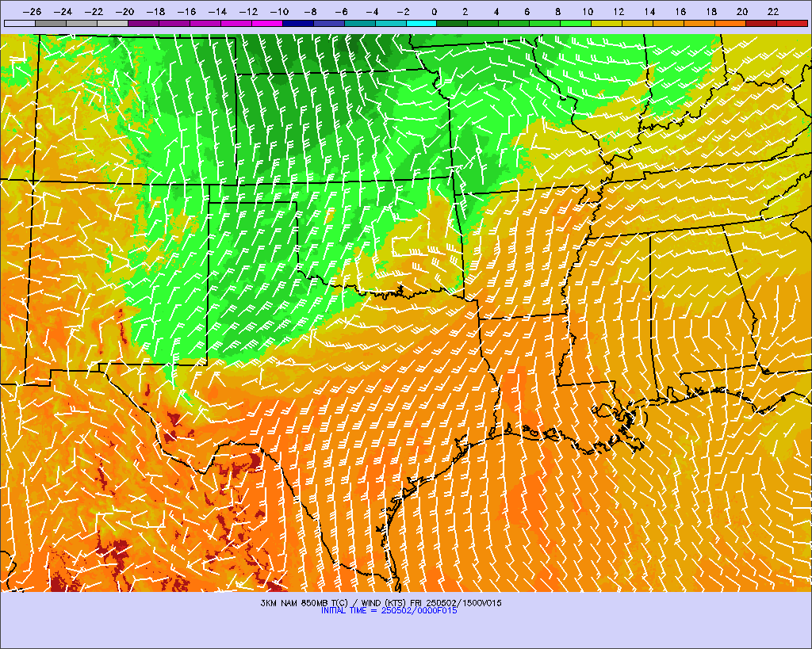Screen dimensions: 812x649
Task: Click the cyan swatch between -2 and 0
Action: pyautogui.click(x=422, y=23)
